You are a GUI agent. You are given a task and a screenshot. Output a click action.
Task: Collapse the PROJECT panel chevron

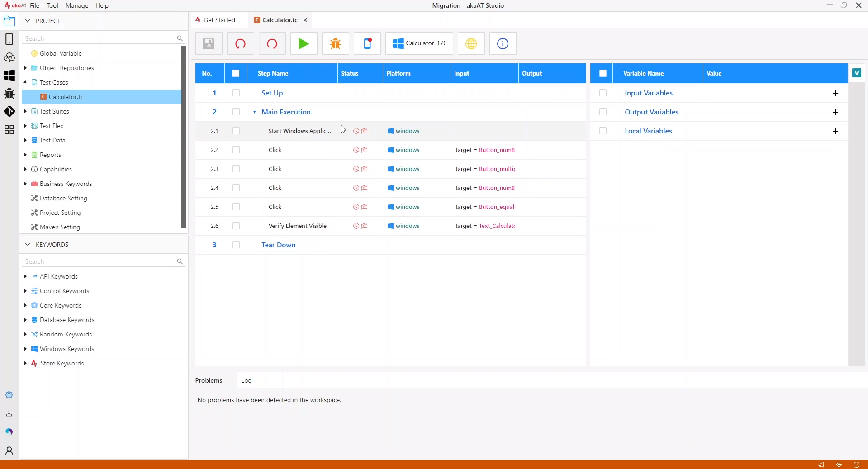click(x=28, y=21)
